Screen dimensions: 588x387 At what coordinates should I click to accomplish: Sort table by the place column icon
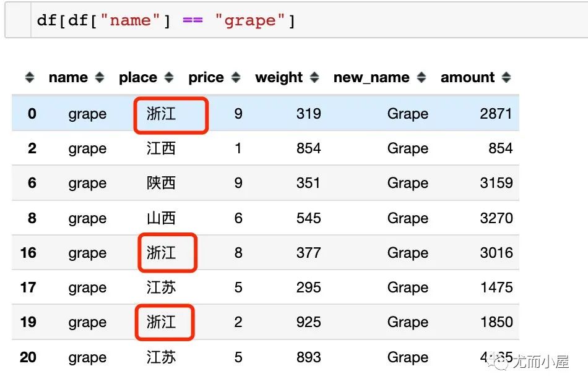pyautogui.click(x=169, y=77)
